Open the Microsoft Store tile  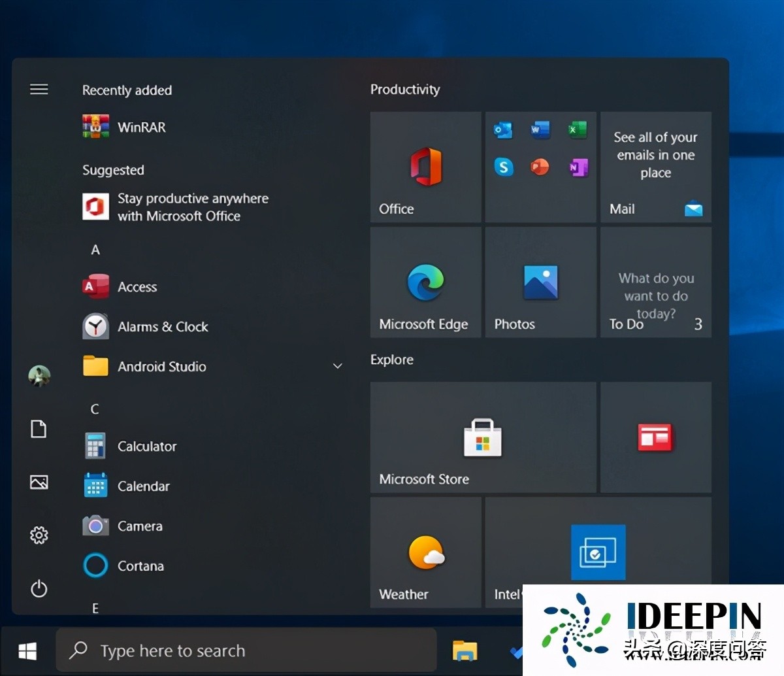coord(483,437)
